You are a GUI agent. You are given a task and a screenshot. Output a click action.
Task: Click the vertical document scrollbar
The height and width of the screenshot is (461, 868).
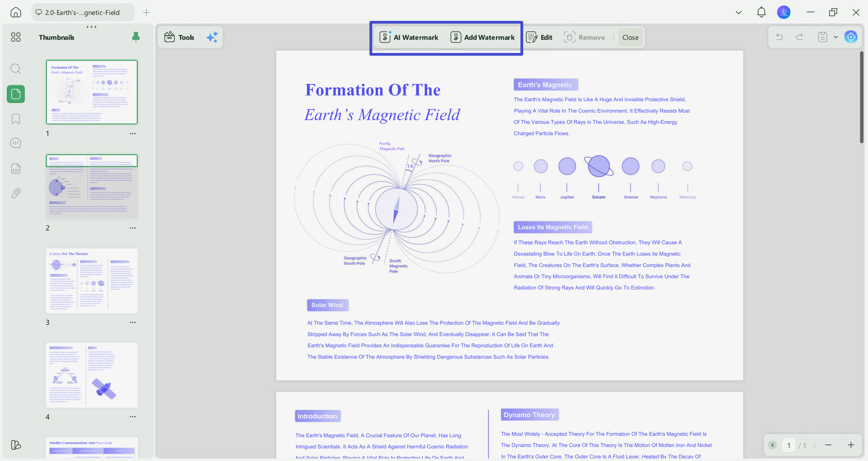click(862, 97)
